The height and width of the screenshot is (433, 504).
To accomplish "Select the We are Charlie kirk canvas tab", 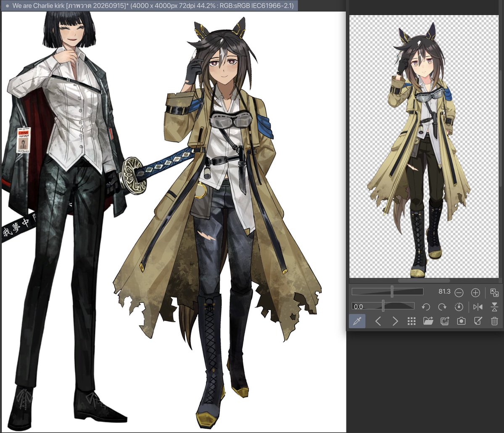I will [x=150, y=5].
